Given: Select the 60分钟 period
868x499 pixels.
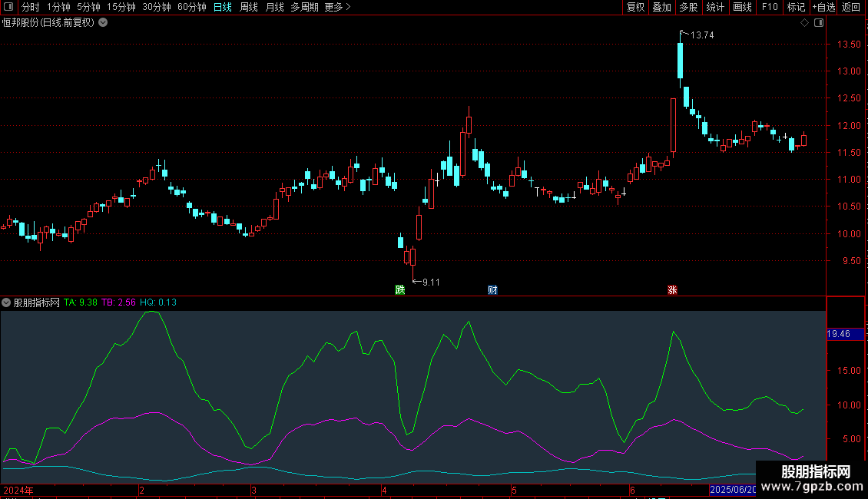Looking at the screenshot, I should coord(192,7).
